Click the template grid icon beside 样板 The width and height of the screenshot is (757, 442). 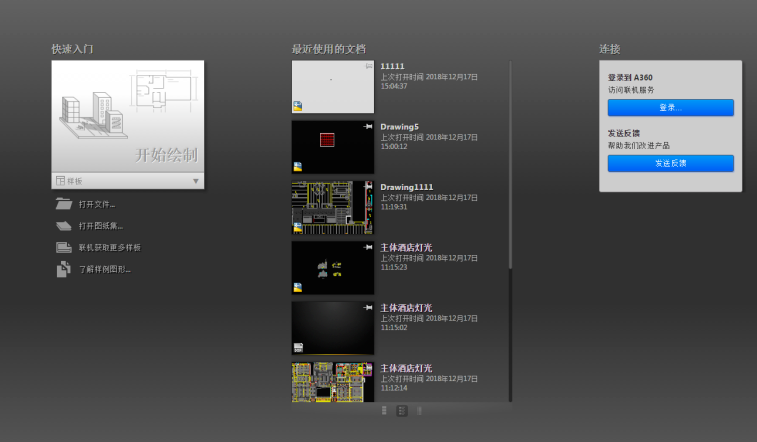coord(60,181)
